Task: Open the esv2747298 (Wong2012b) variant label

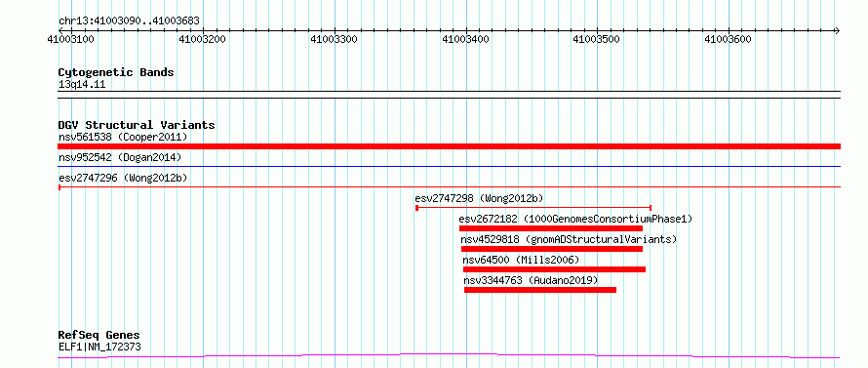Action: click(479, 198)
